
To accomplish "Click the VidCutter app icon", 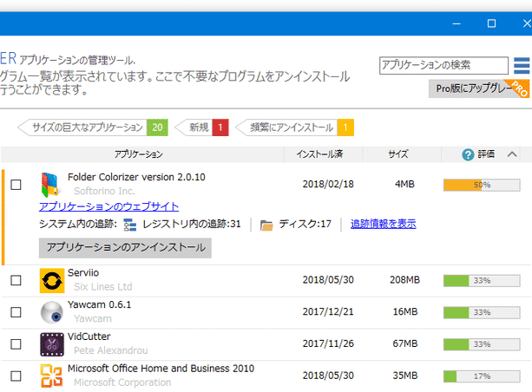I will click(52, 344).
